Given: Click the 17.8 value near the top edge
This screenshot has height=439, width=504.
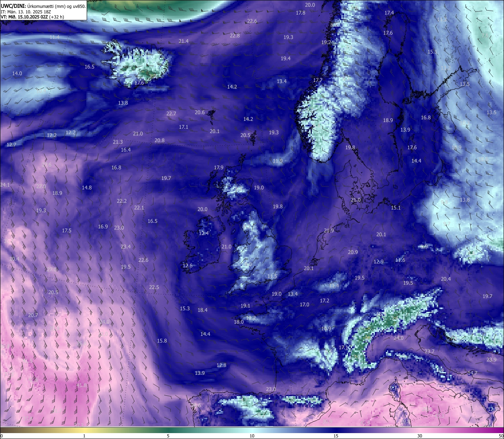Looking at the screenshot, I should [x=300, y=13].
